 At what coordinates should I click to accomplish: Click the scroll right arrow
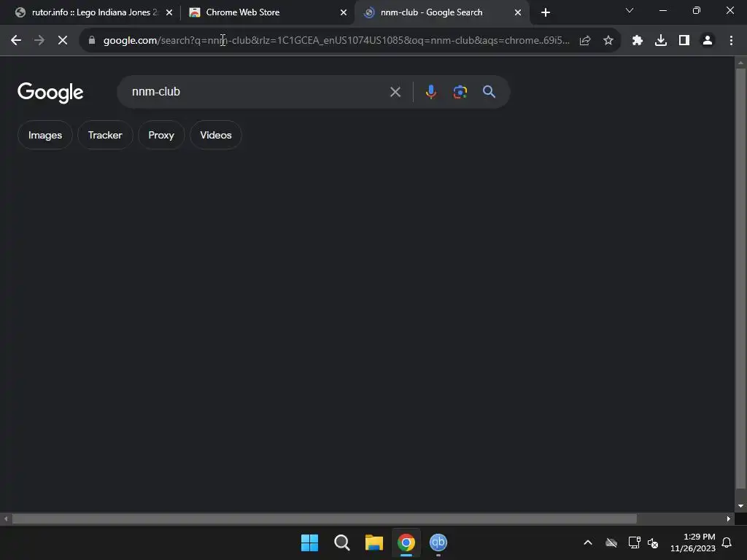[729, 518]
